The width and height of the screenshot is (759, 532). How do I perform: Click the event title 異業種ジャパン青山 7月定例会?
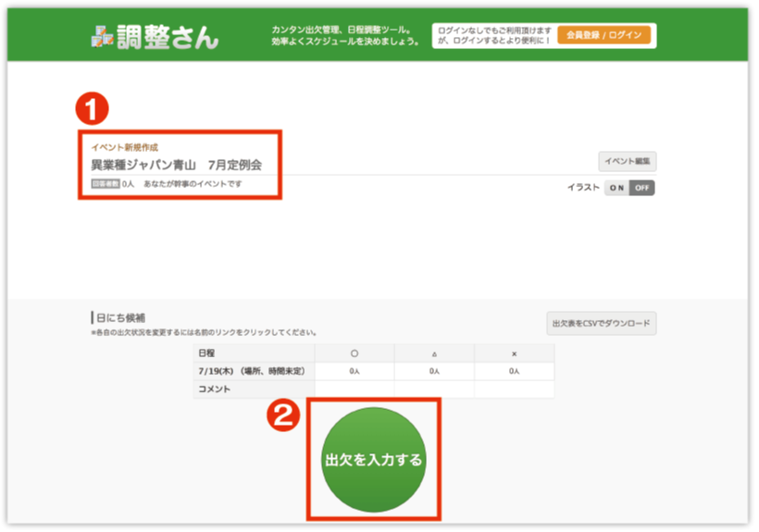click(176, 166)
